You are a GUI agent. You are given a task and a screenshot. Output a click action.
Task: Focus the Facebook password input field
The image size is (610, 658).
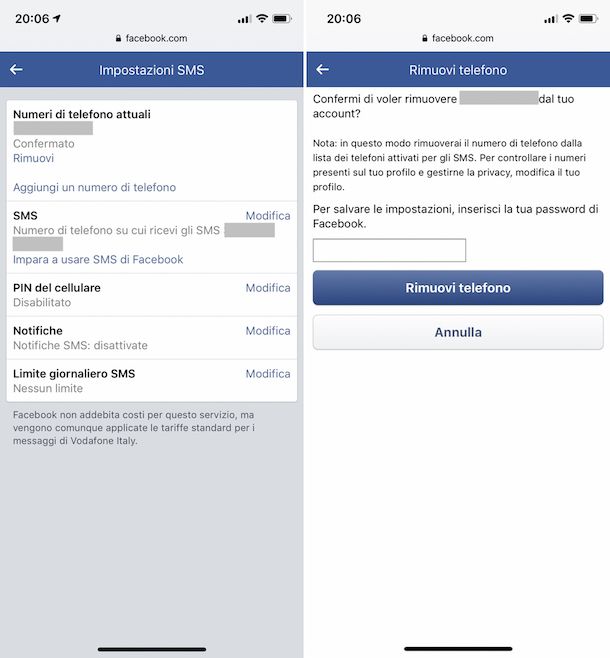tap(389, 250)
